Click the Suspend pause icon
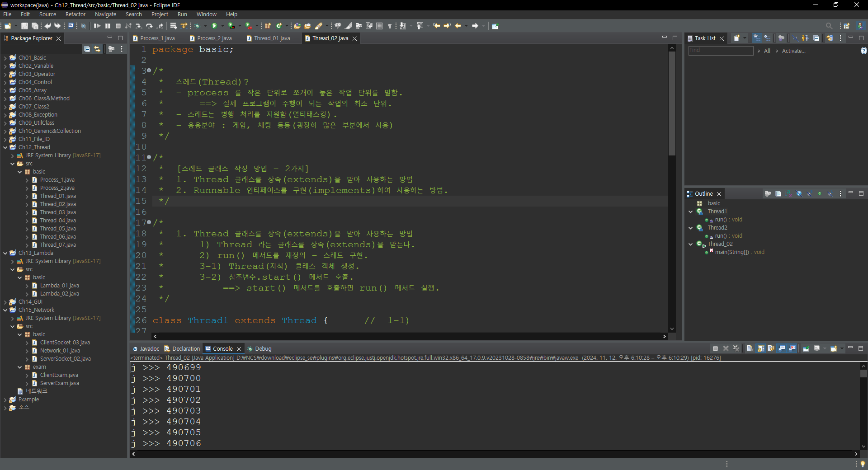 pos(108,26)
